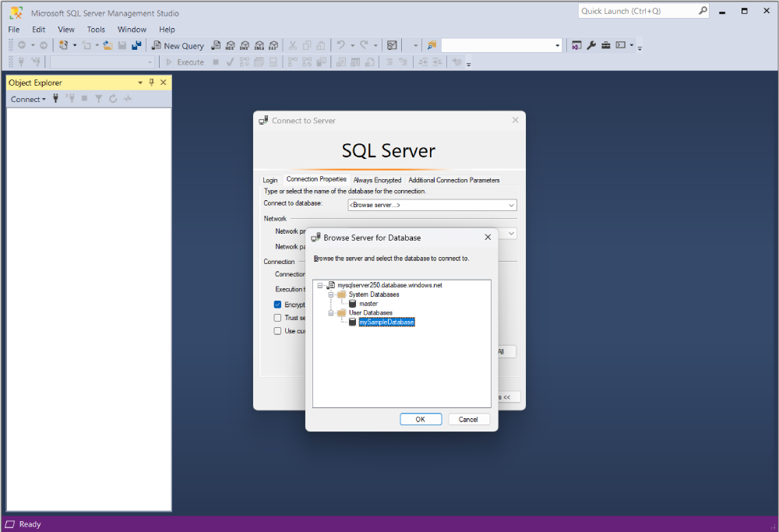Select mySampleDatabase in the tree
The width and height of the screenshot is (779, 532).
click(x=386, y=322)
